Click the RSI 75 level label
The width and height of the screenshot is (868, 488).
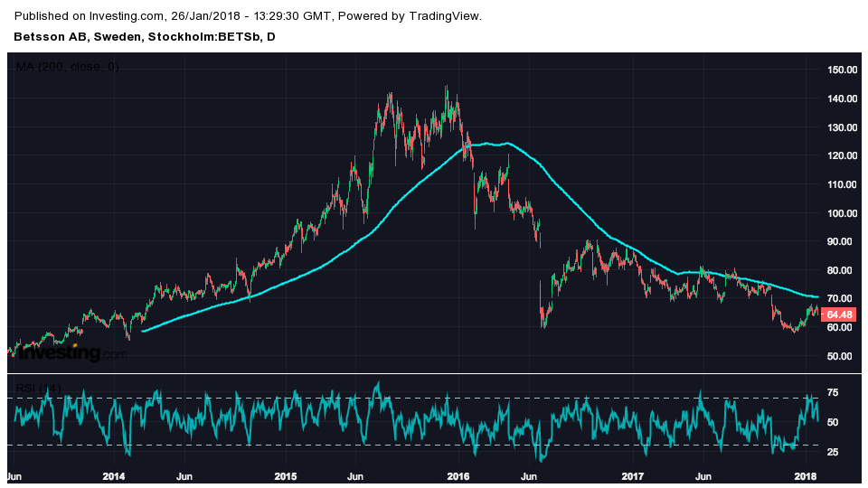click(833, 393)
